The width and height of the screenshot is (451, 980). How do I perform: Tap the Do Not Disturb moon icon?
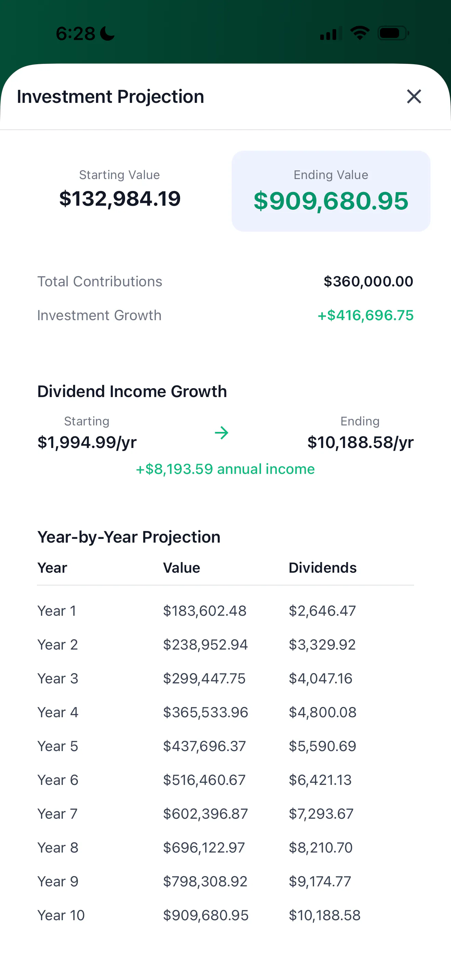107,33
